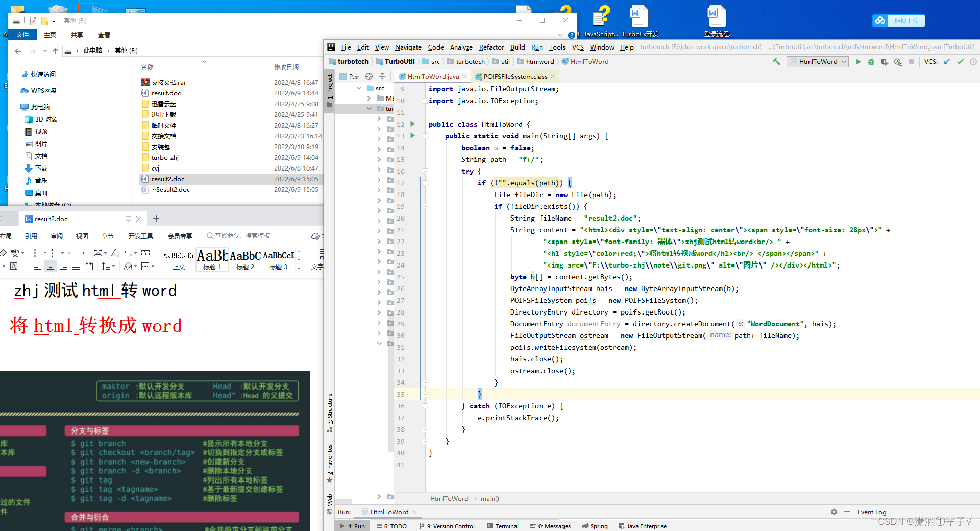
Task: Click the Profiler run icon in toolbar
Action: 898,62
